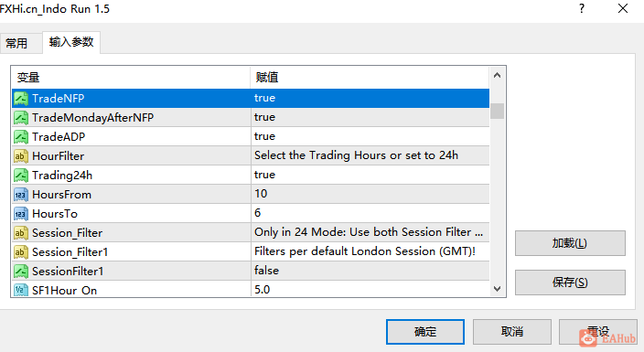Select the TradeMondayAfterNFP boolean icon
This screenshot has width=644, height=352.
(21, 118)
